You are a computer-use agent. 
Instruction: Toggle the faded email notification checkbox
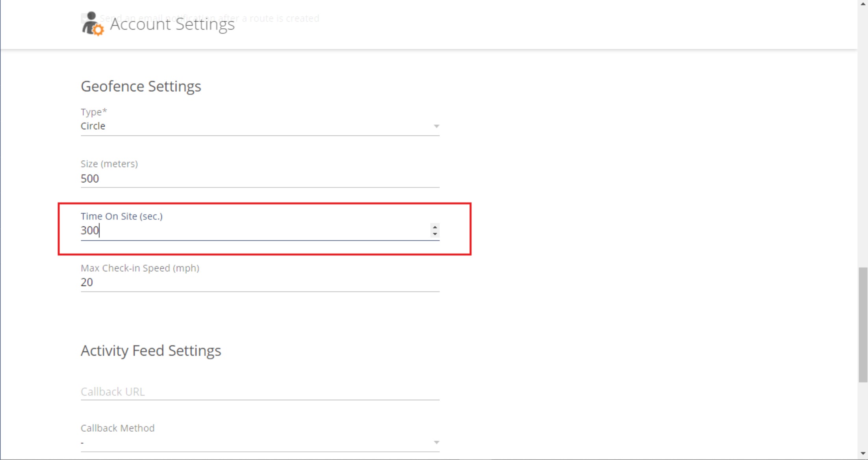pos(84,18)
